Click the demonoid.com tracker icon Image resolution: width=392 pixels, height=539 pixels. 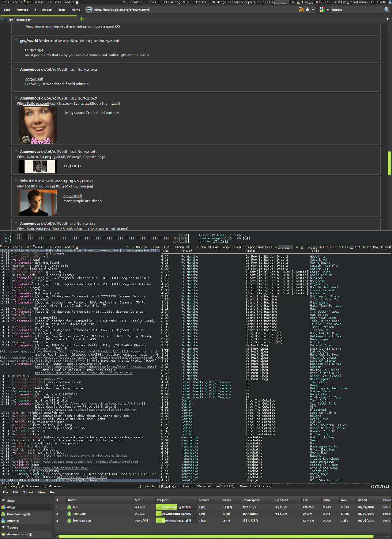pos(4,534)
